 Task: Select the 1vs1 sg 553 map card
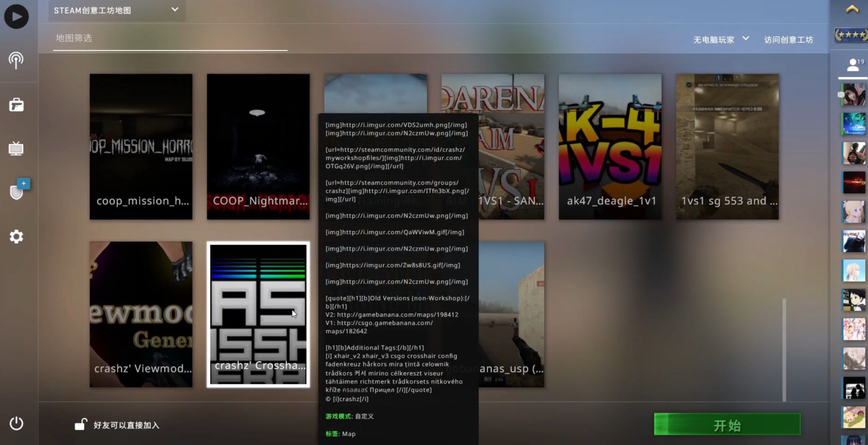pyautogui.click(x=727, y=147)
